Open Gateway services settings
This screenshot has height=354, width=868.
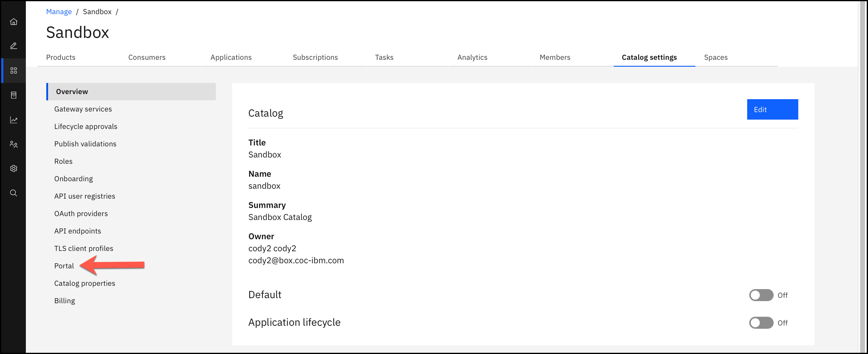click(83, 109)
